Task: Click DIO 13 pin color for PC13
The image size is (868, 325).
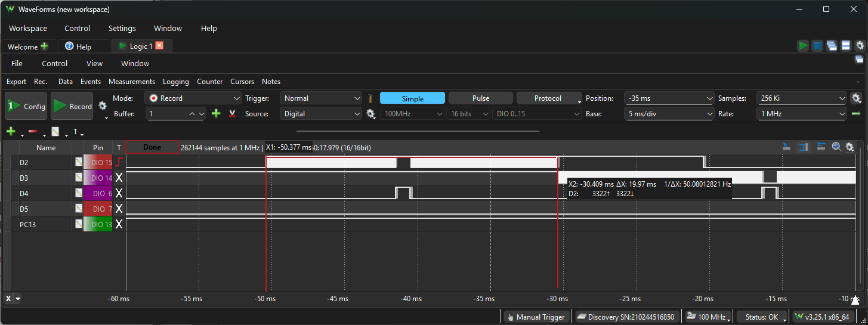Action: 98,224
